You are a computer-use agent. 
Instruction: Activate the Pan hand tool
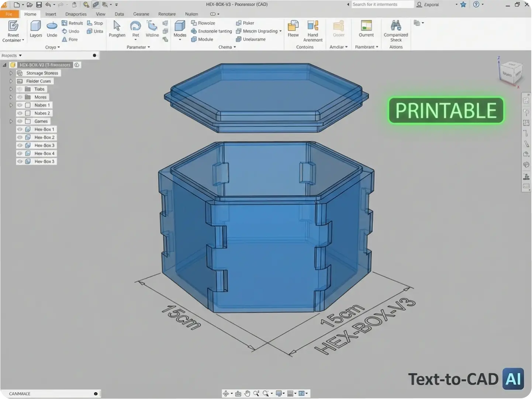click(x=247, y=393)
